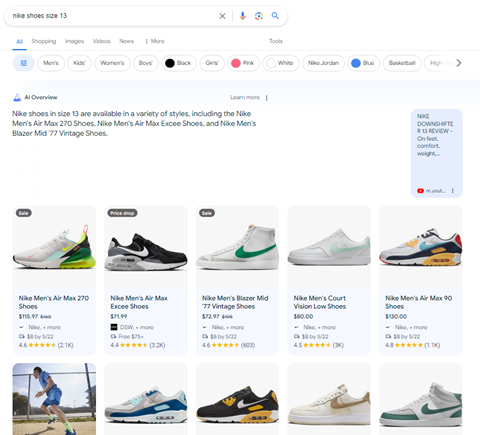Expand the More search categories menu
Image resolution: width=480 pixels, height=435 pixels.
click(x=155, y=41)
